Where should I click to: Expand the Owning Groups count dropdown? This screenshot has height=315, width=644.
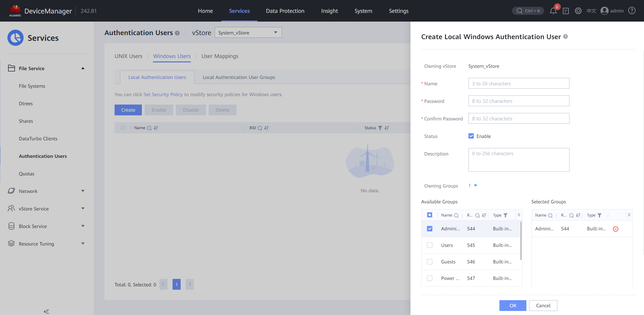473,185
